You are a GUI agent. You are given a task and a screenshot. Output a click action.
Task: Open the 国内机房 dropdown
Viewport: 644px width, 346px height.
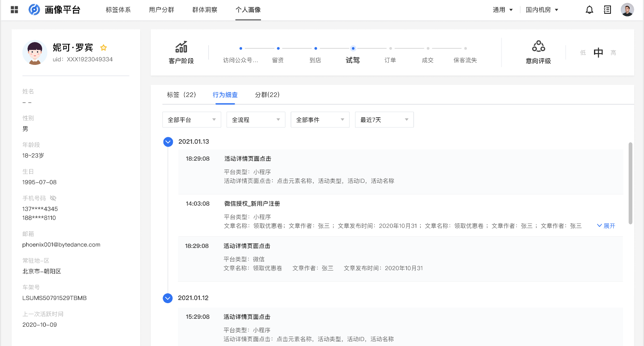pyautogui.click(x=542, y=10)
